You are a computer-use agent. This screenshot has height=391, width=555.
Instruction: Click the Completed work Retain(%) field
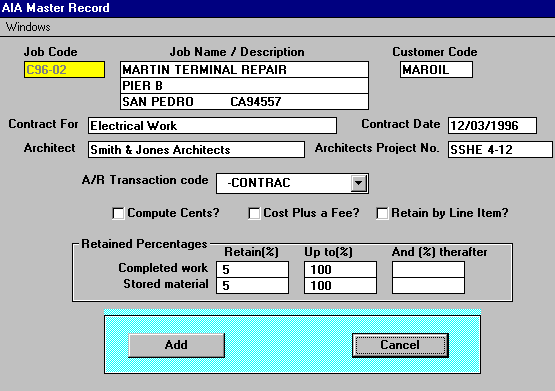(252, 270)
